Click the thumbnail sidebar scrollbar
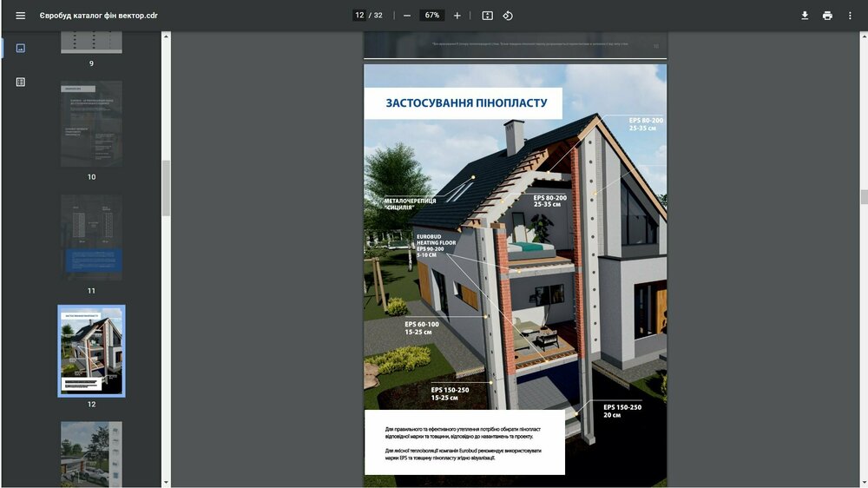868x488 pixels. (166, 187)
